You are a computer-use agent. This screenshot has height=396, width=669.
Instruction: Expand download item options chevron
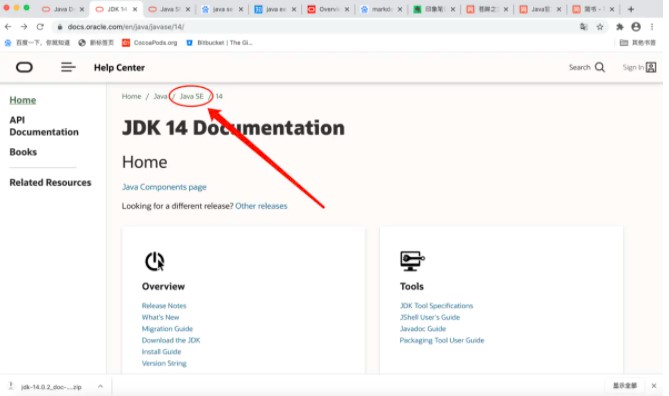coord(100,386)
